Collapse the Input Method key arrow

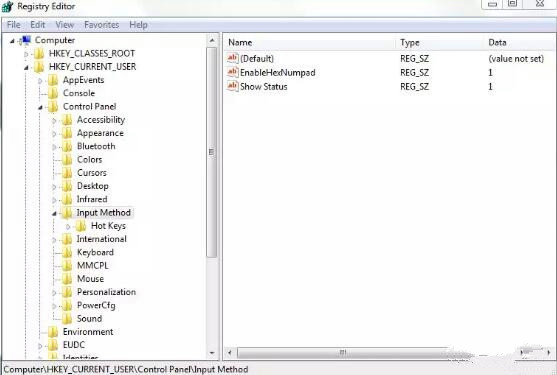tap(55, 213)
